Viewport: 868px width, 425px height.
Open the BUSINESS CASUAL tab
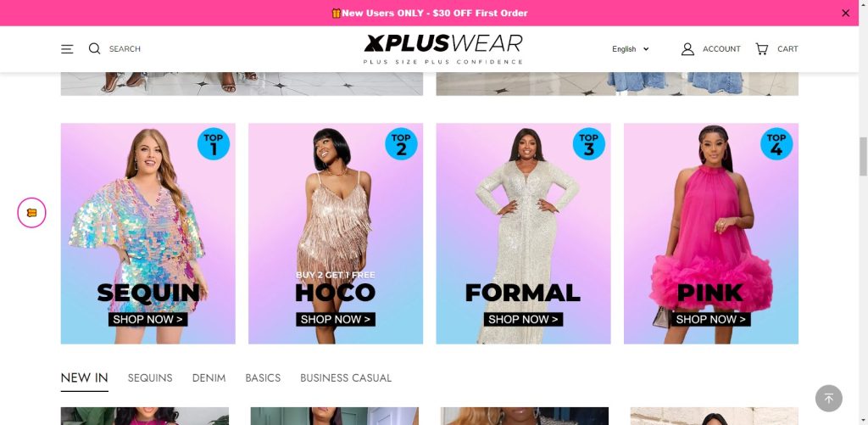(346, 377)
